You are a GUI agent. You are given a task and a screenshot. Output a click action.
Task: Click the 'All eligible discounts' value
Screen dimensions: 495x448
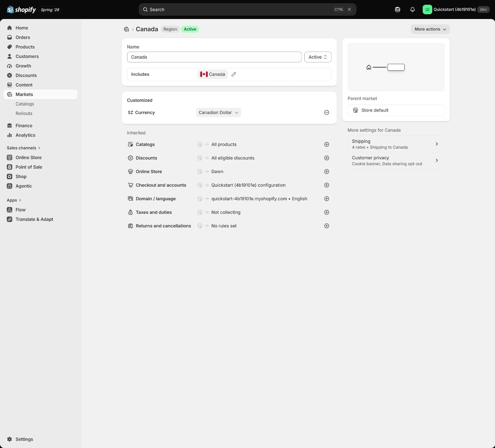click(233, 158)
